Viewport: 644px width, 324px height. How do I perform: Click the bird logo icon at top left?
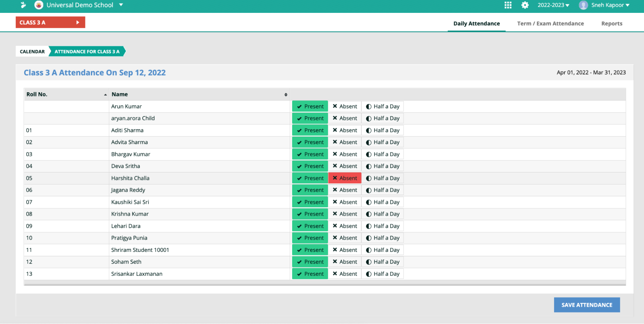click(x=23, y=5)
